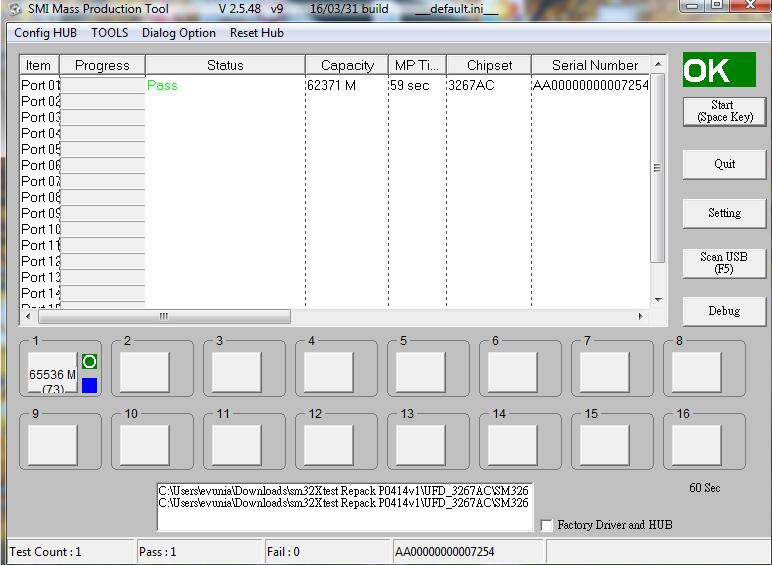
Task: Click the Port 01 progress bar
Action: click(102, 85)
